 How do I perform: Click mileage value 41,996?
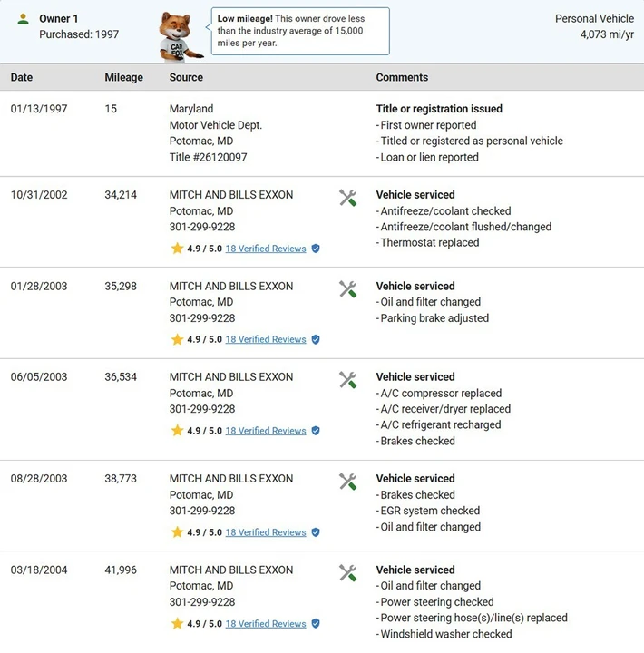121,570
